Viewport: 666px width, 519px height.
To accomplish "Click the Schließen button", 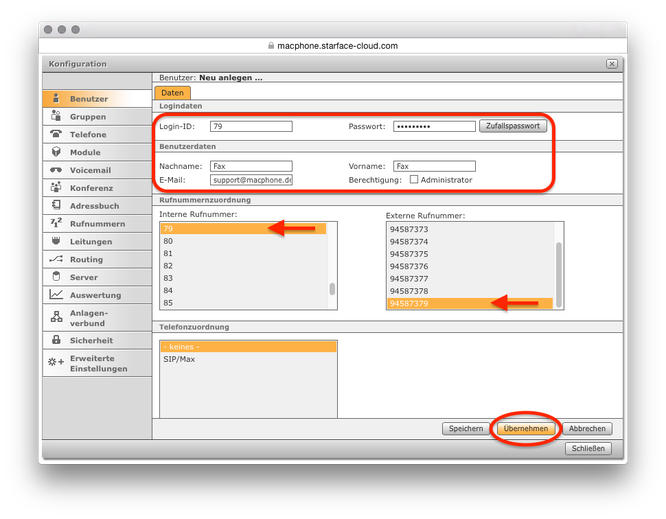I will point(588,448).
